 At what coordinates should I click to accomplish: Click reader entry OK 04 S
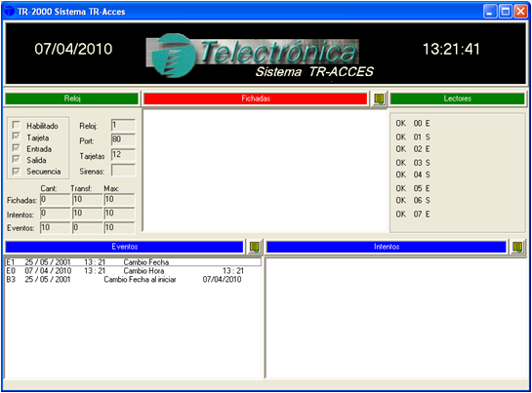(x=413, y=175)
